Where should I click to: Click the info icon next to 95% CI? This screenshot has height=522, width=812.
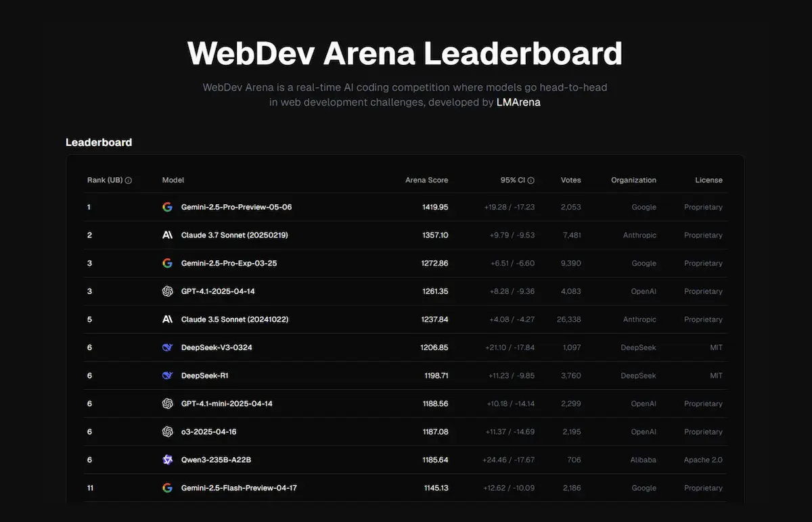pyautogui.click(x=531, y=181)
